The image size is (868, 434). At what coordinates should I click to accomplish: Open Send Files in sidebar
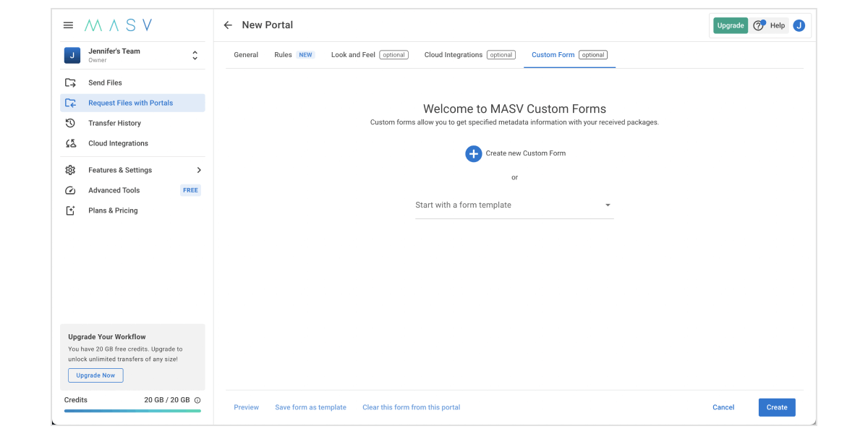(x=132, y=82)
